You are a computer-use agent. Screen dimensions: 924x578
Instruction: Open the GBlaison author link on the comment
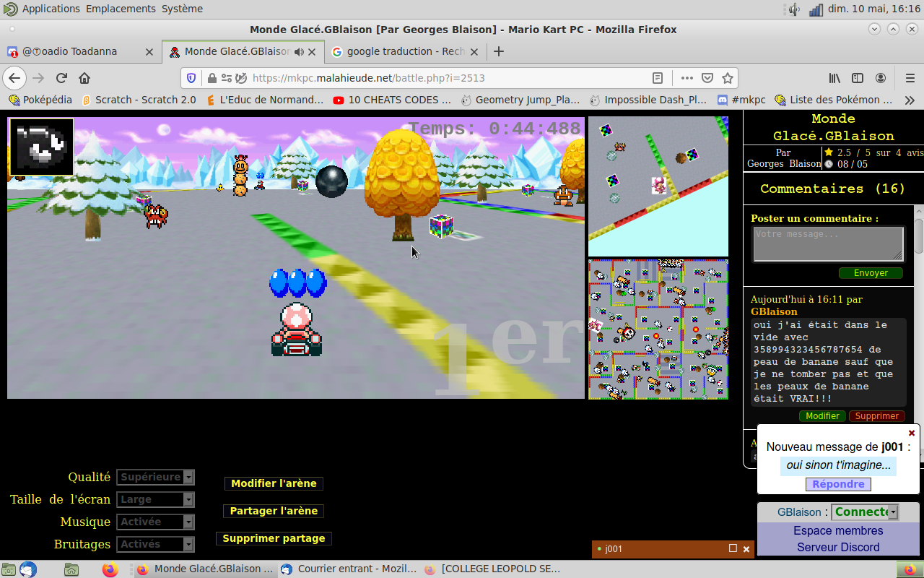click(x=774, y=311)
